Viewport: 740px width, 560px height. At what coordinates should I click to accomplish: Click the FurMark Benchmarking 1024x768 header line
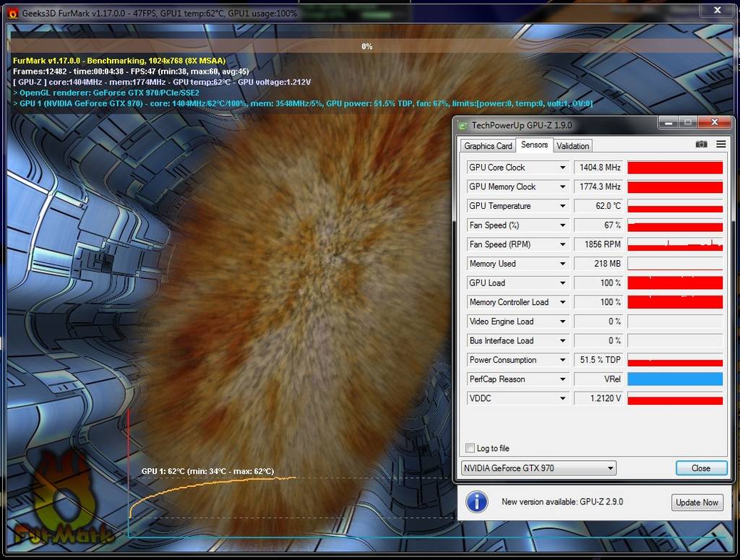point(119,61)
